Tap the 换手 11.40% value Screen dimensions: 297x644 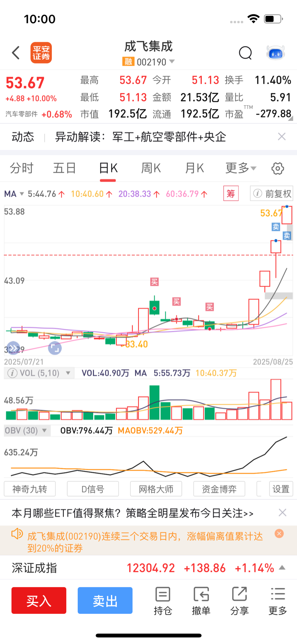273,80
